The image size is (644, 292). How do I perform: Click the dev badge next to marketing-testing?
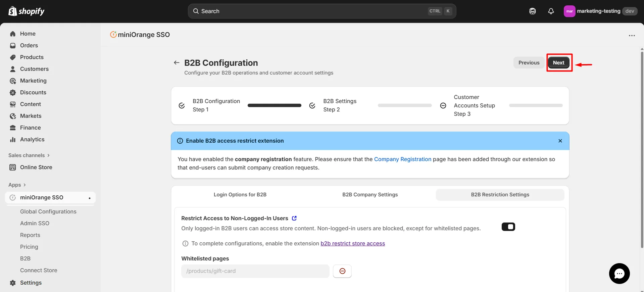click(x=630, y=11)
